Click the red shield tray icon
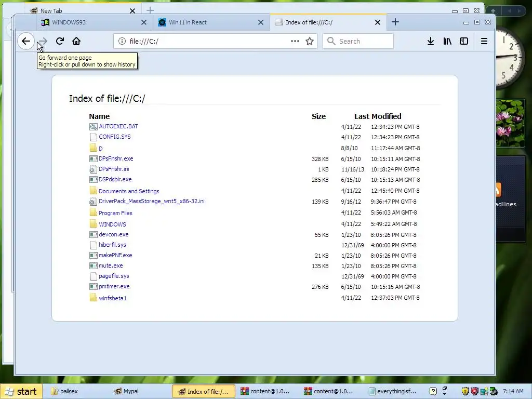The width and height of the screenshot is (532, 399). pyautogui.click(x=474, y=391)
